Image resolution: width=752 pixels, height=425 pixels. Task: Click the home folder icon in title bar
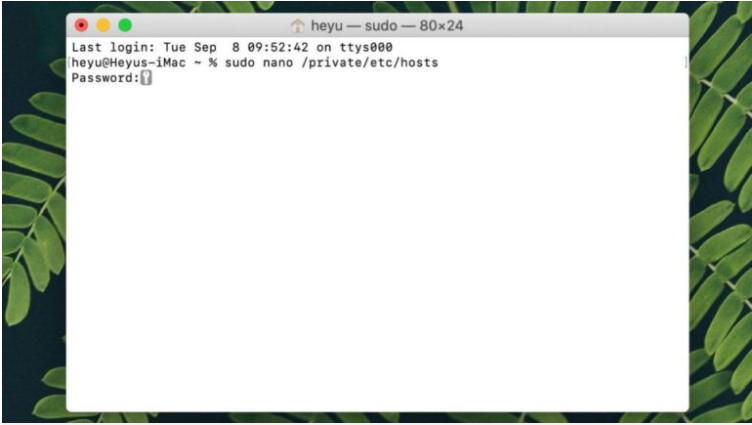297,25
